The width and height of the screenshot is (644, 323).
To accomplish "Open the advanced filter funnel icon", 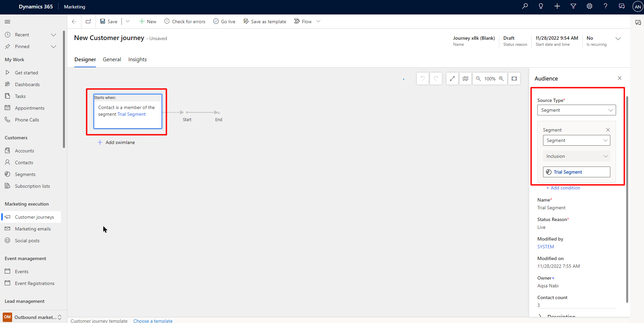I will pyautogui.click(x=573, y=6).
